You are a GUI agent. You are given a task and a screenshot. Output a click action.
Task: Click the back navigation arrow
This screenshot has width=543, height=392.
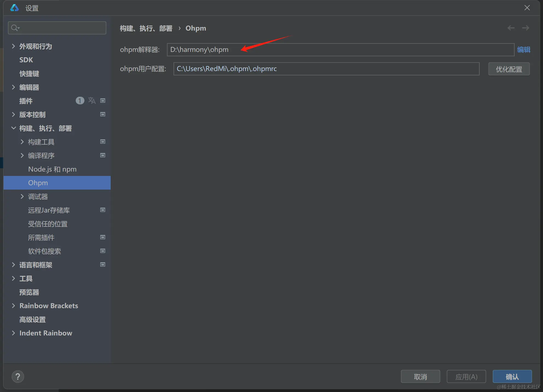[511, 28]
